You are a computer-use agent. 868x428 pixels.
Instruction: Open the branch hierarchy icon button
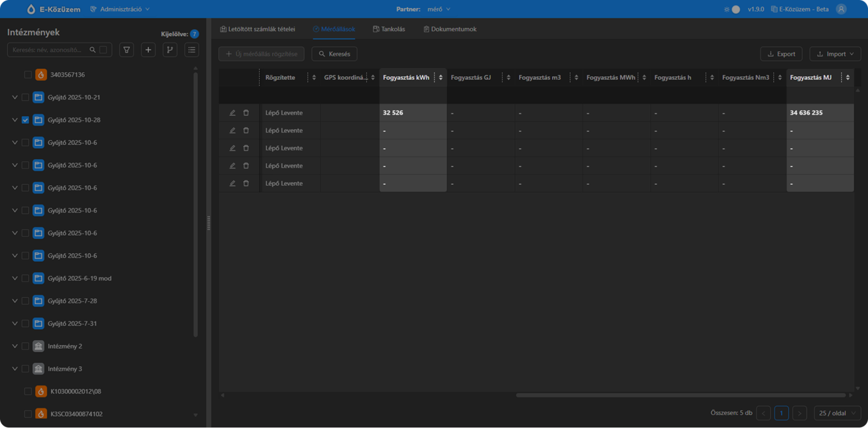coord(170,50)
